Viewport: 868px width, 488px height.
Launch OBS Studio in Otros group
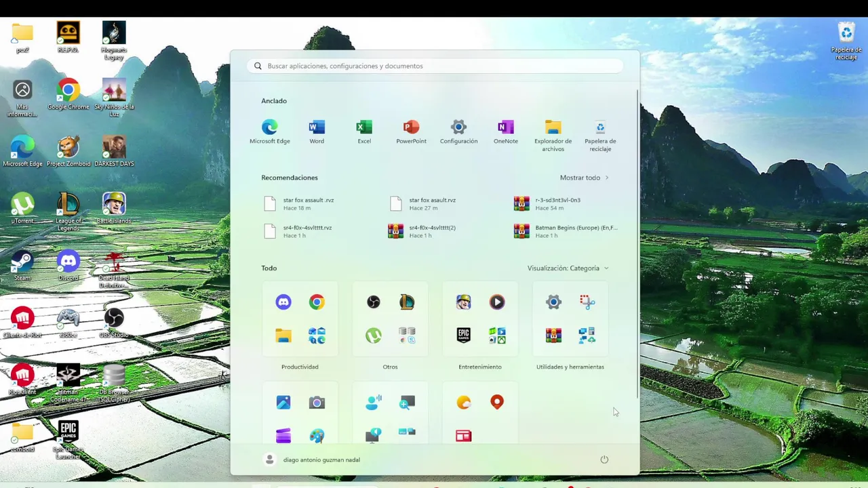coord(374,302)
